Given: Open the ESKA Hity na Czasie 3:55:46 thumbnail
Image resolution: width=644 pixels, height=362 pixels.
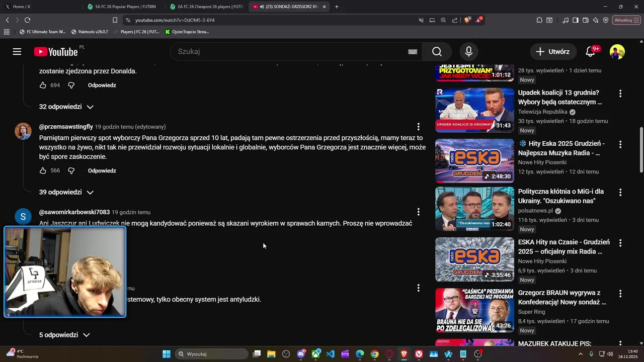Looking at the screenshot, I should (x=474, y=259).
